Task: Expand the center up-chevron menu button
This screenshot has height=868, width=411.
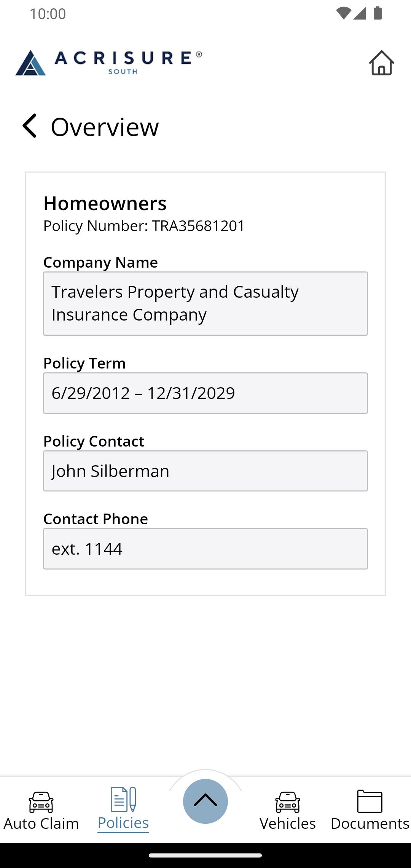Action: 205,801
